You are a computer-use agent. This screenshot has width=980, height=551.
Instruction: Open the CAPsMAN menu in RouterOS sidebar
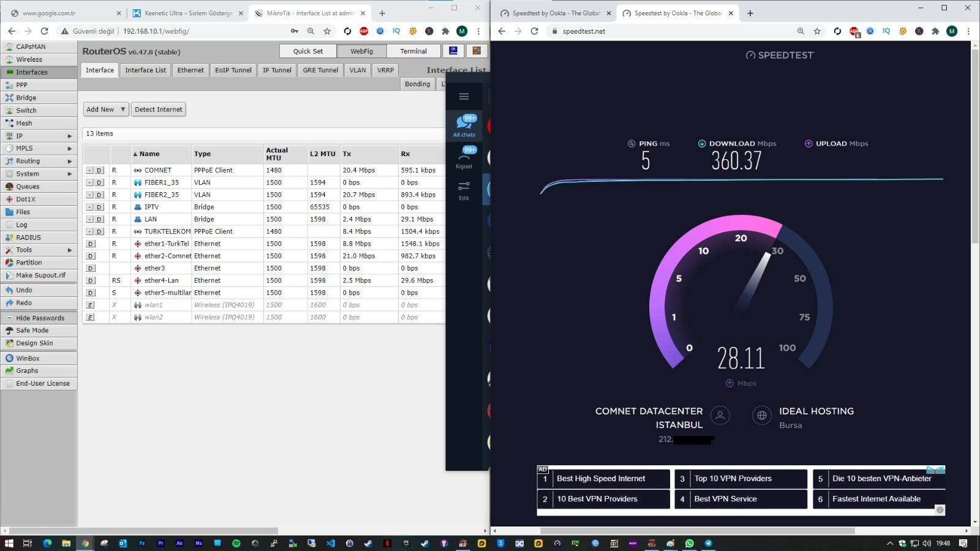39,47
